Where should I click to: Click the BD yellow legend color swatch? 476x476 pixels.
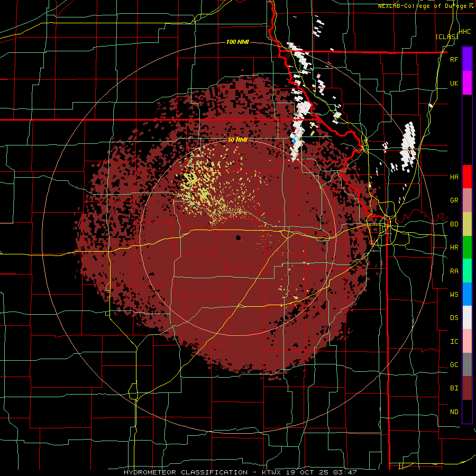click(x=467, y=224)
